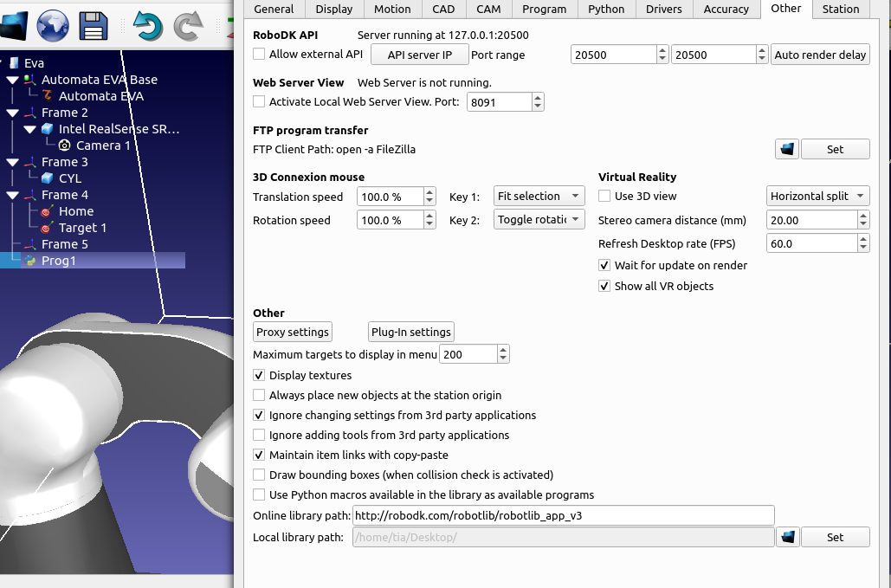Open the Horizontal split dropdown
Viewport: 891px width, 588px height.
(x=817, y=197)
